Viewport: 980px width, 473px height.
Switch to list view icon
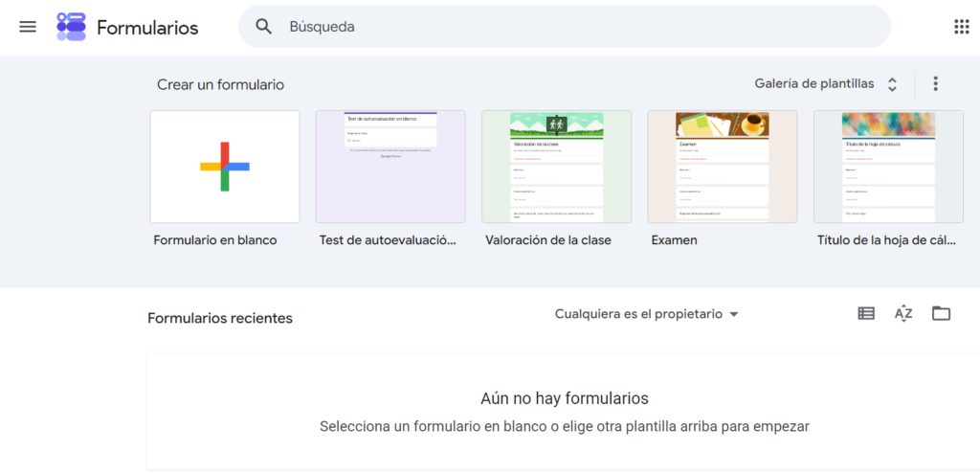[866, 313]
